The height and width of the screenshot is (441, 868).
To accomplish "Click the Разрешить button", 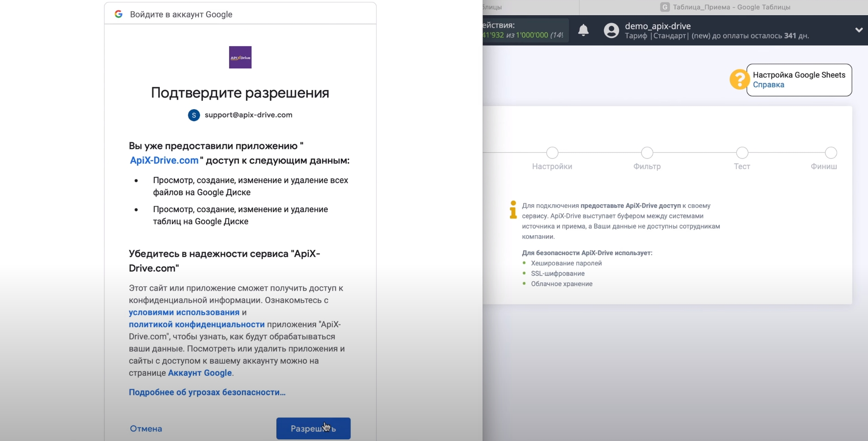I will point(313,429).
